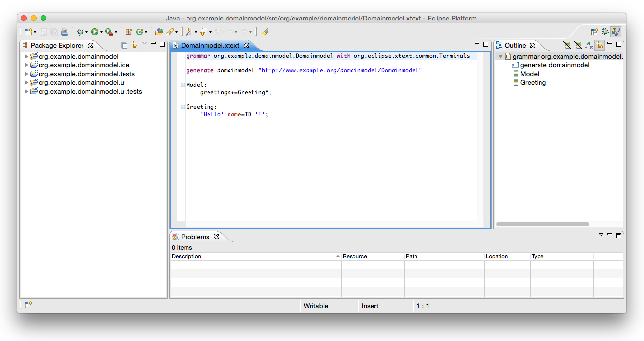The height and width of the screenshot is (341, 644).
Task: Toggle Link with Editor in Outline
Action: (599, 45)
